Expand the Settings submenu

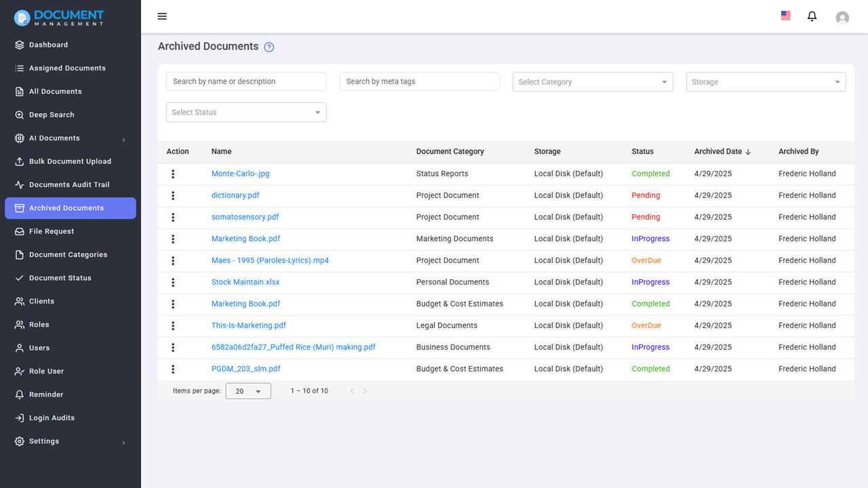click(123, 443)
